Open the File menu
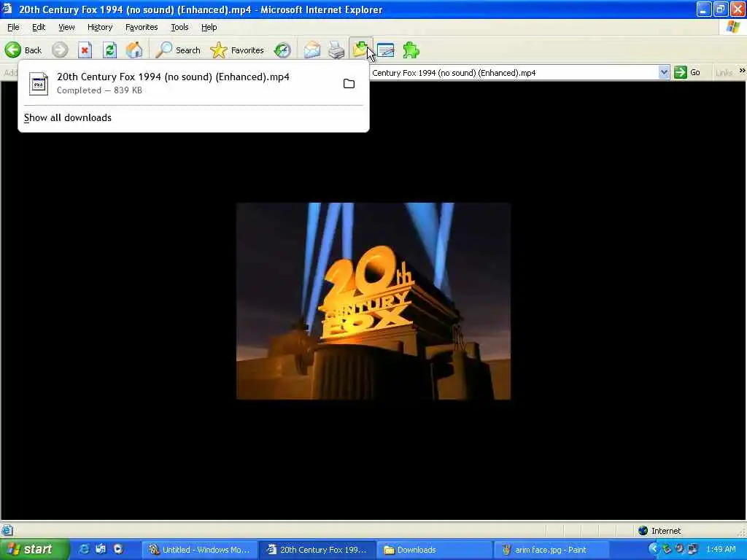 13,27
